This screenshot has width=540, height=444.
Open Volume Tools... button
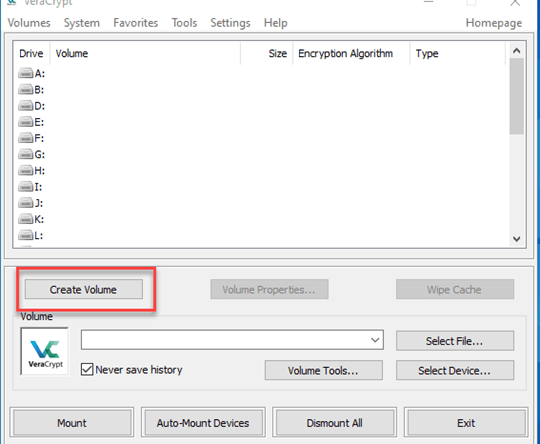point(323,370)
